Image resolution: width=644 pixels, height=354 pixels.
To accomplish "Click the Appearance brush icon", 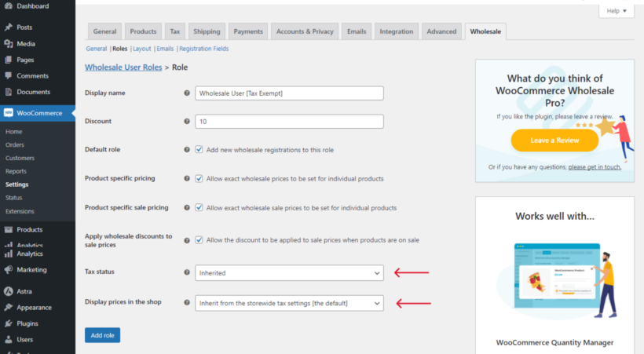I will [x=8, y=307].
